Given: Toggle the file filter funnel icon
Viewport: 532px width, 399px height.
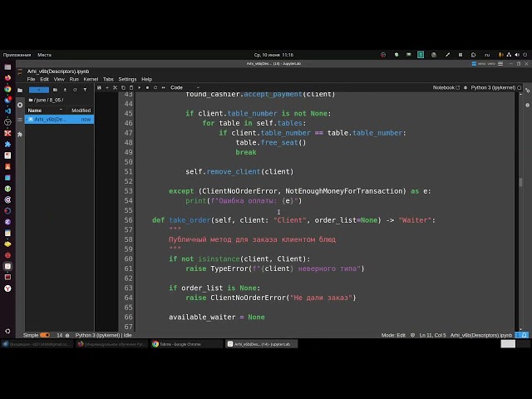Looking at the screenshot, I should [85, 90].
